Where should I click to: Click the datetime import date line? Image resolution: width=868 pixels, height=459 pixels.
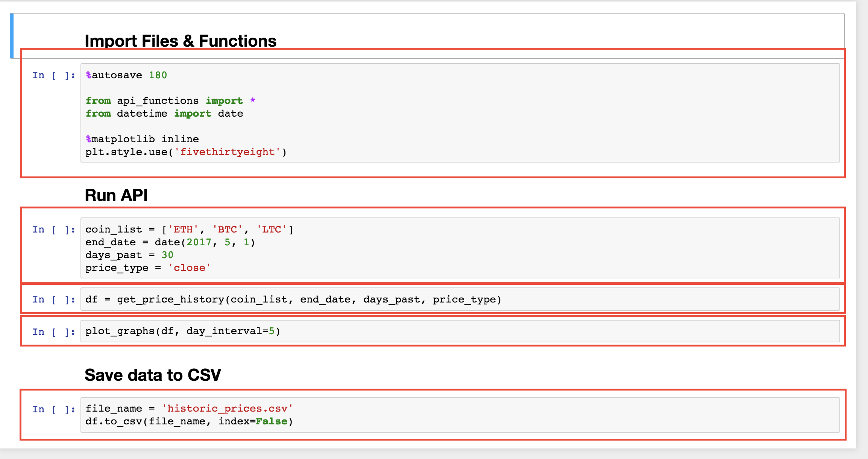pyautogui.click(x=164, y=114)
